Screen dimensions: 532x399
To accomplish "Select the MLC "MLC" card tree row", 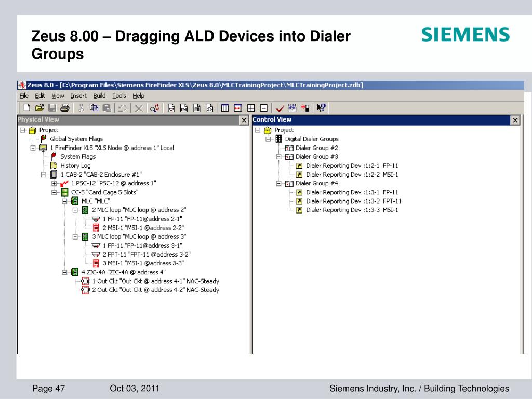I will 96,201.
